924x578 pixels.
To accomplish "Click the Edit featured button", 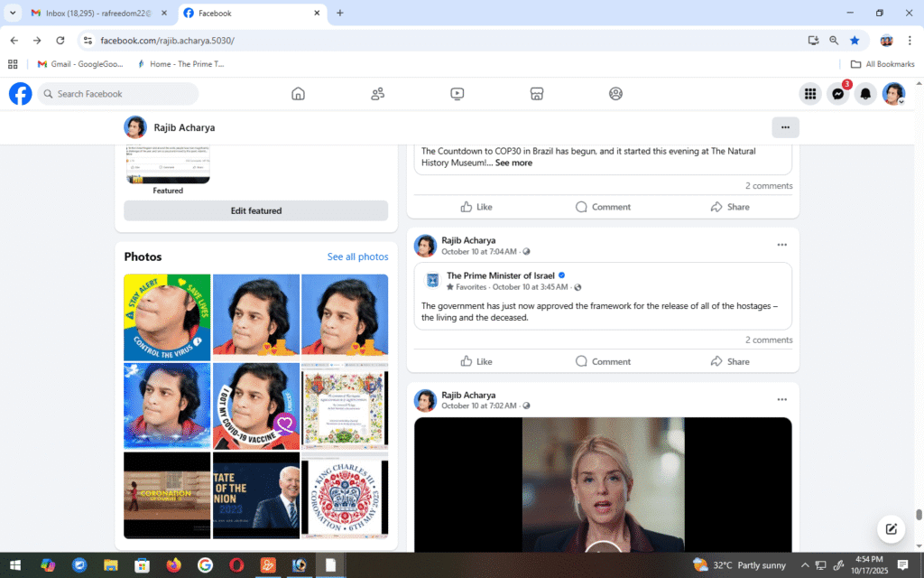I will [x=256, y=210].
